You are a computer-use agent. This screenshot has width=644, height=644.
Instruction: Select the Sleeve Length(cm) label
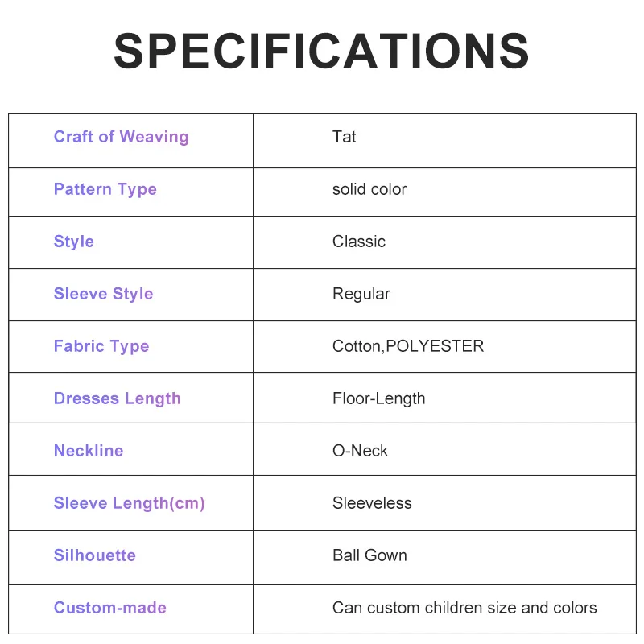point(129,503)
